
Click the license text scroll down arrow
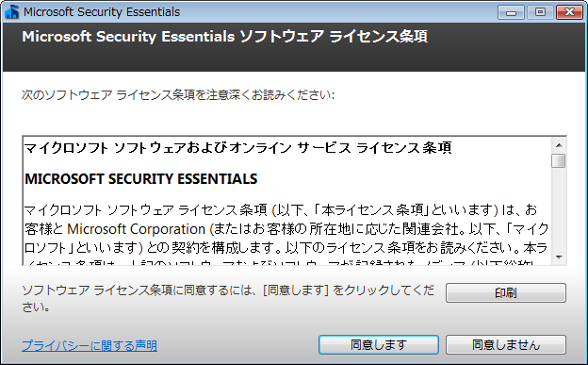point(559,257)
